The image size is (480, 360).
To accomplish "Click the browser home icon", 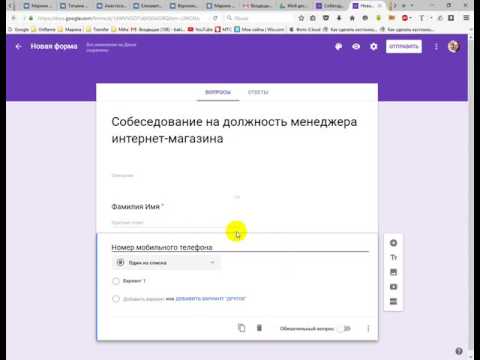I will 352,18.
